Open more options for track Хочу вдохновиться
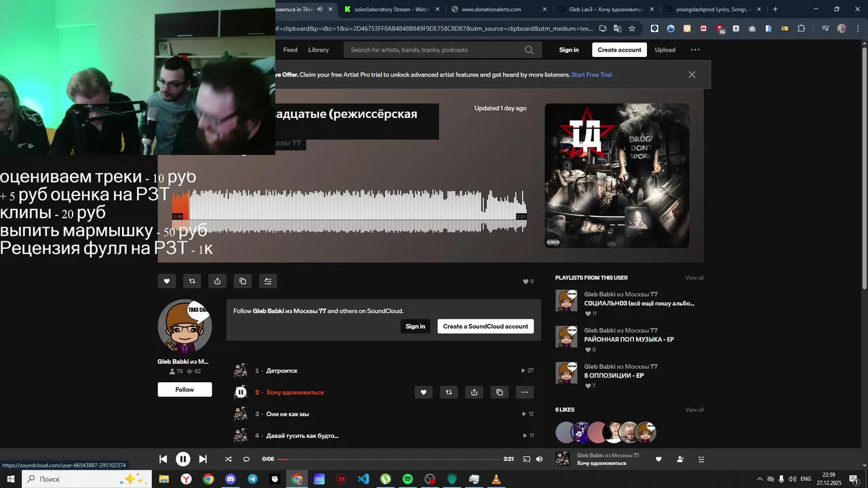 pos(525,392)
